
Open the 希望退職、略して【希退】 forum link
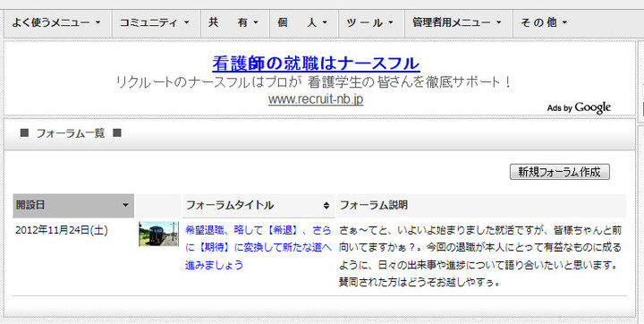pos(258,247)
